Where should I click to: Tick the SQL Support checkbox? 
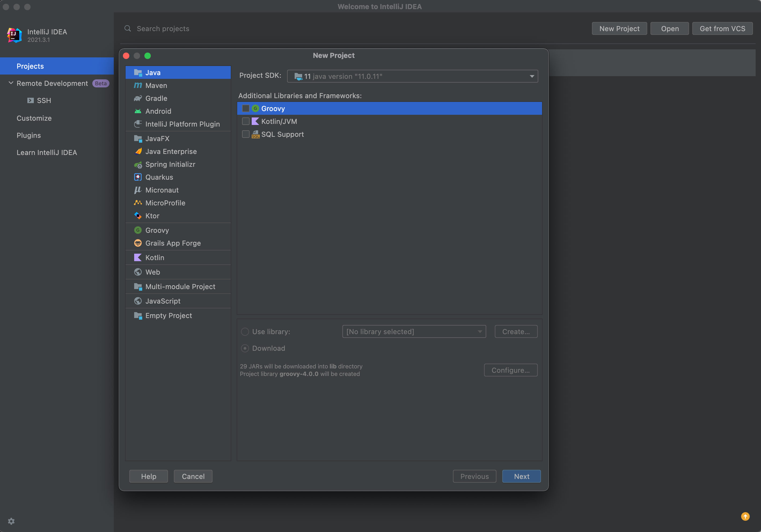point(246,134)
